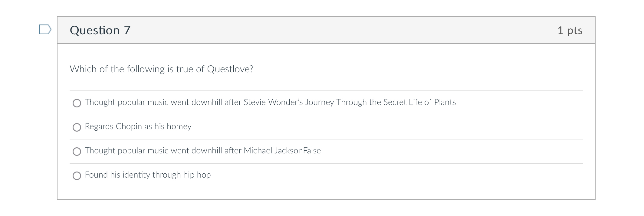Click answer text 'Regards Chopin as his homey'
Viewport: 644px width, 216px height.
coord(138,126)
